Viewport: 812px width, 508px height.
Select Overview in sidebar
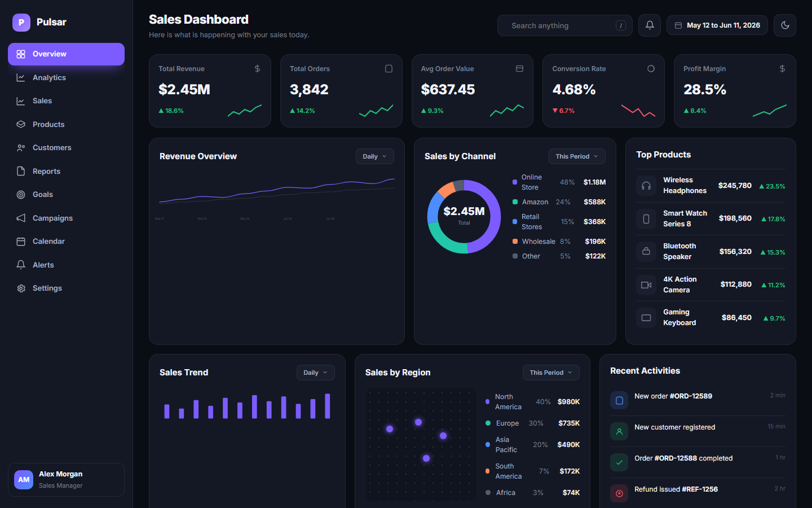coord(66,54)
